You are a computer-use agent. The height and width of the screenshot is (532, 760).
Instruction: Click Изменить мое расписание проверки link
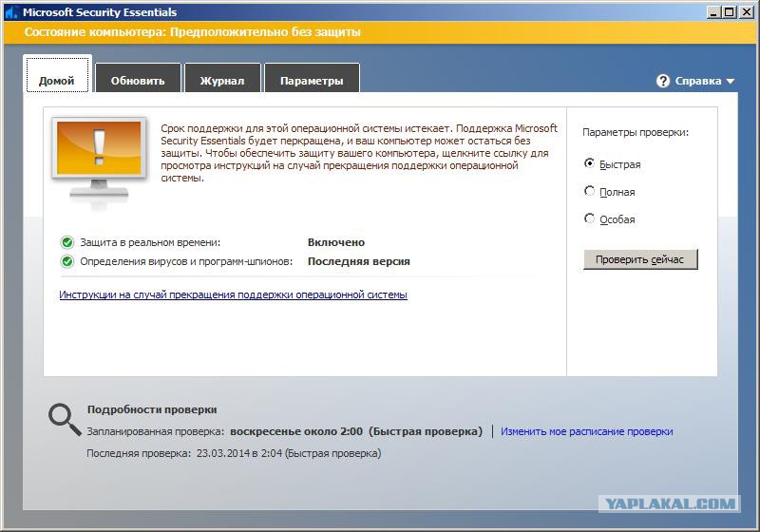pos(586,431)
